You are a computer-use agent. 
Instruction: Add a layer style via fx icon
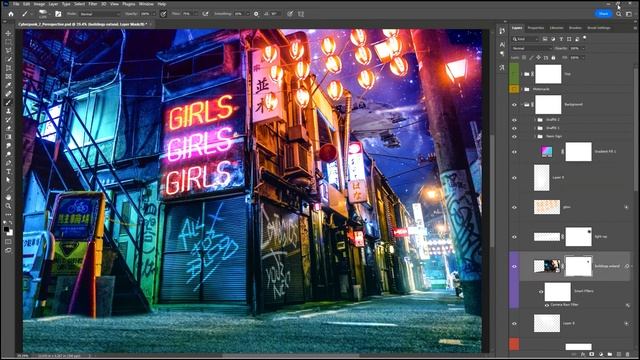coord(583,354)
